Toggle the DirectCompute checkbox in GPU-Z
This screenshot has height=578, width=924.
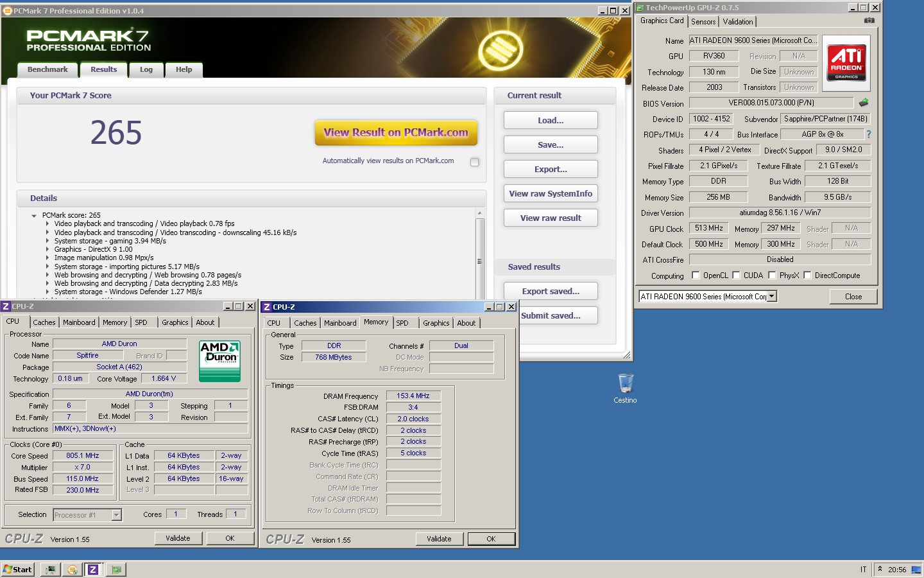click(807, 276)
